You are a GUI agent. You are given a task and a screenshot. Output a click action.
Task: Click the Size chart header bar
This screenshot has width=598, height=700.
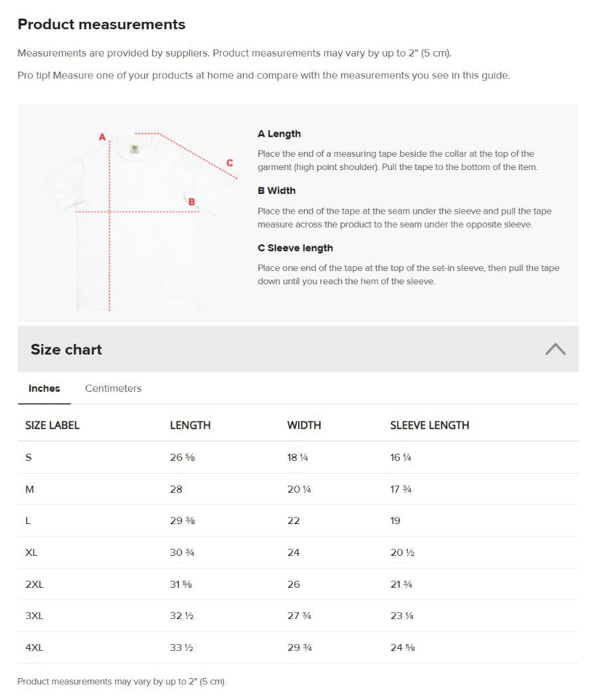coord(298,349)
